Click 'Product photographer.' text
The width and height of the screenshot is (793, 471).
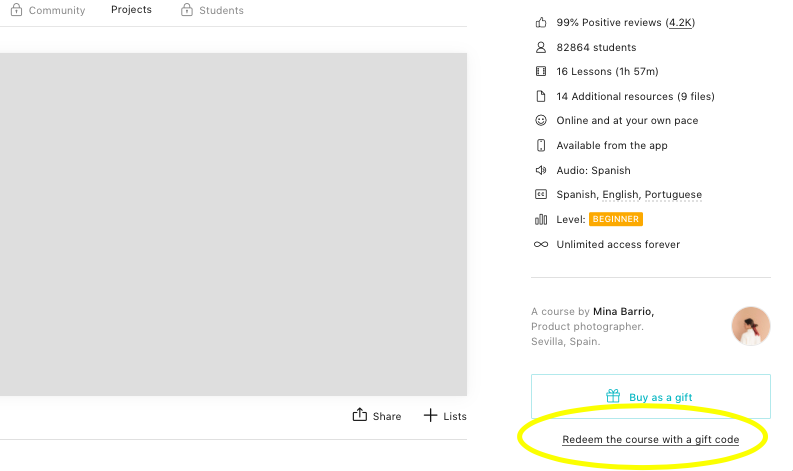point(587,326)
